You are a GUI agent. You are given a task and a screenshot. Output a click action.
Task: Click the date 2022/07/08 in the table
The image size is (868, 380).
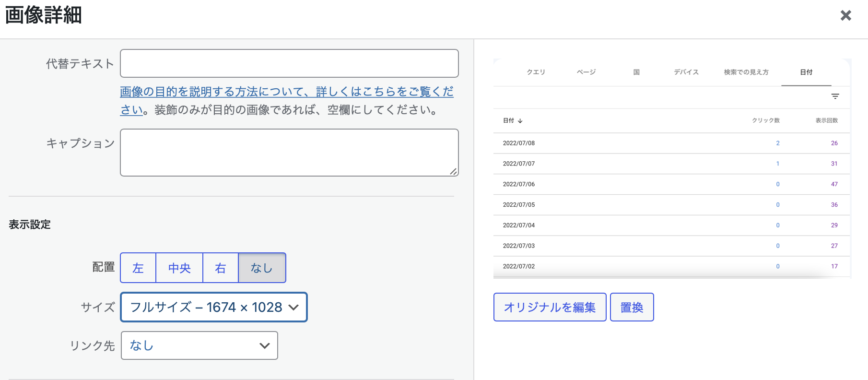click(519, 143)
